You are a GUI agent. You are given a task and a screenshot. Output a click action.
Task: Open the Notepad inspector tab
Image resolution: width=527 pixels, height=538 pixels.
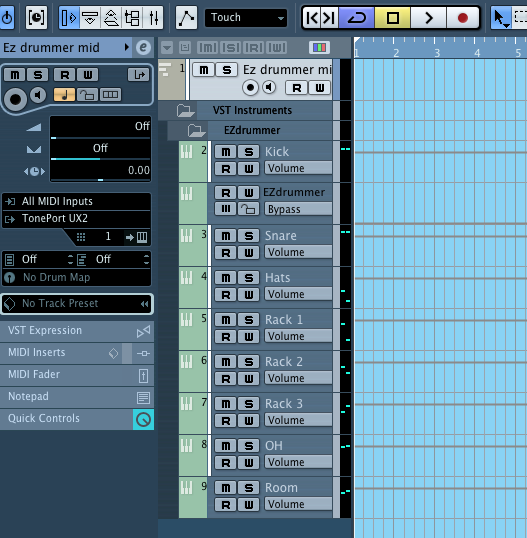pyautogui.click(x=77, y=397)
